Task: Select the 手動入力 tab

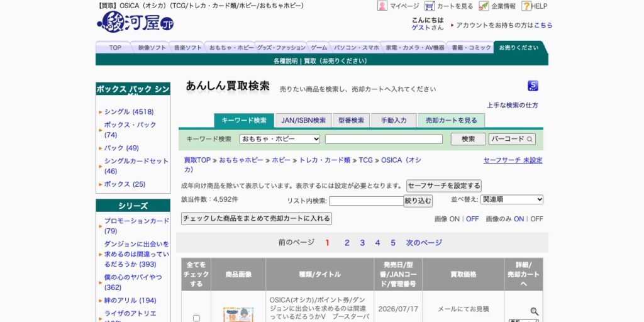Action: tap(394, 120)
